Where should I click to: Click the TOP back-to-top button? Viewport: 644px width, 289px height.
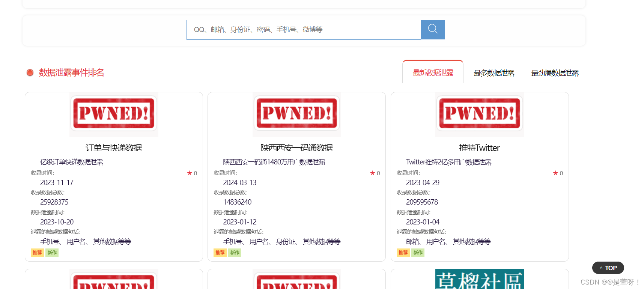coord(608,268)
